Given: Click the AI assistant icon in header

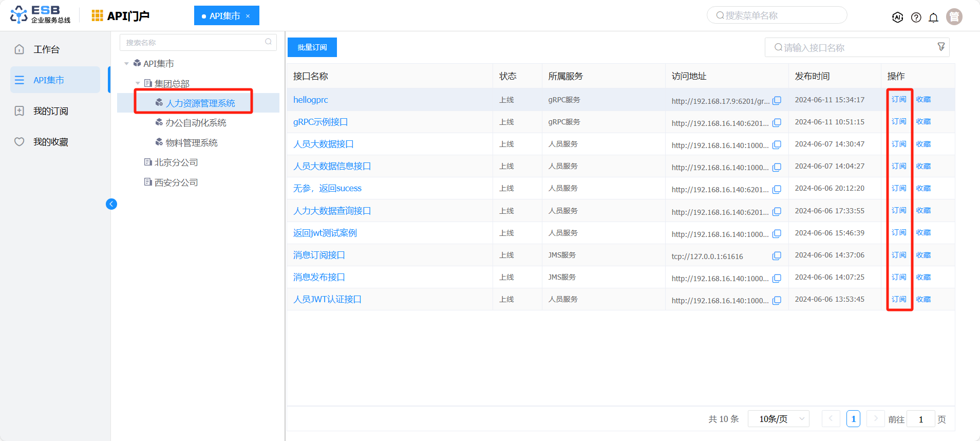Looking at the screenshot, I should click(x=897, y=17).
